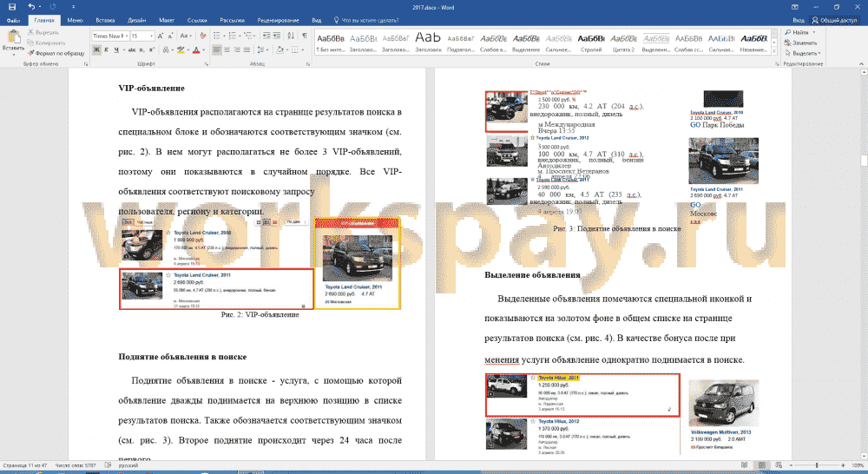Switch to the Дизайн tab

(x=137, y=21)
